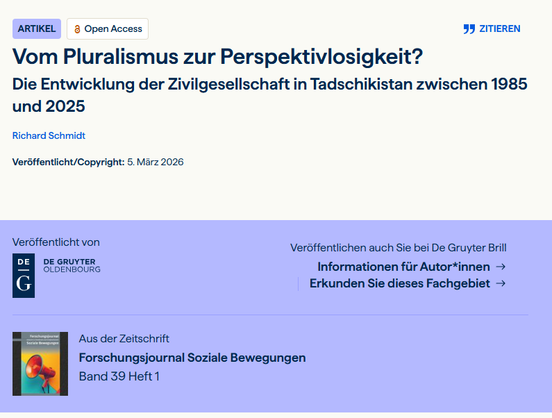Click the Veröffentlicht/Copyright label
Image resolution: width=552 pixels, height=418 pixels.
(68, 162)
